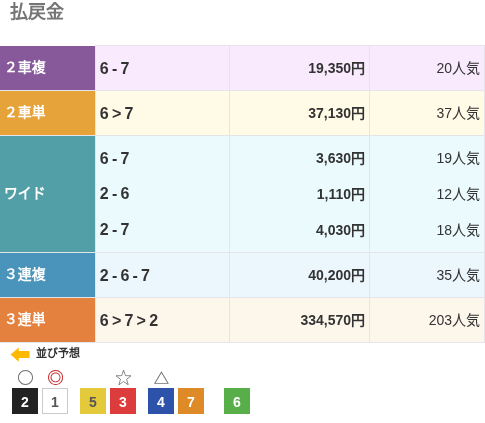Click the star prediction mark above 3
The height and width of the screenshot is (423, 485).
pos(123,378)
